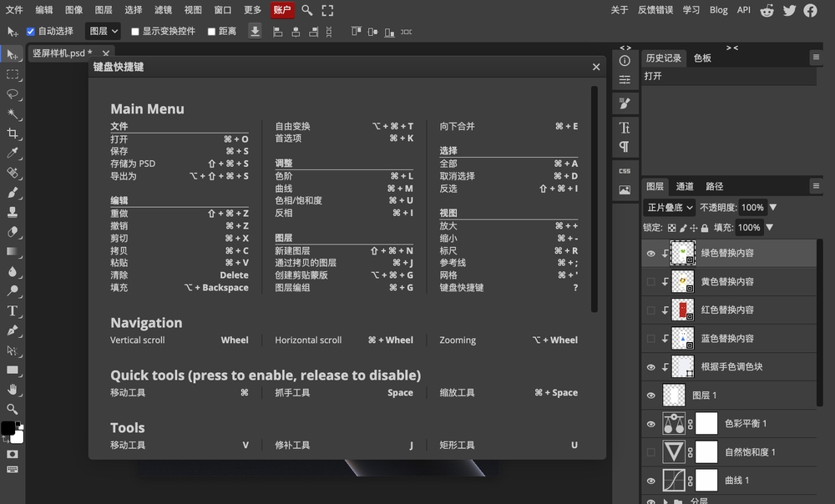Select the Eyedropper tool
This screenshot has height=504, width=835.
13,154
